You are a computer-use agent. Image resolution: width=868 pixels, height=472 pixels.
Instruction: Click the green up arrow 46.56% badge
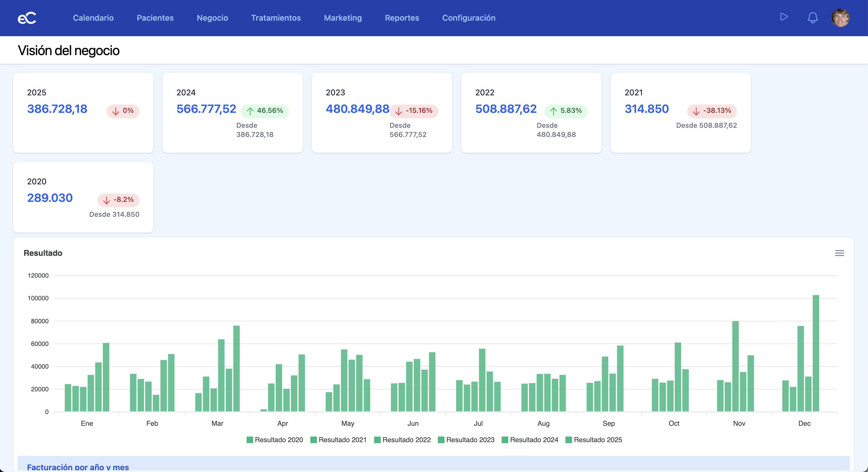[x=265, y=111]
